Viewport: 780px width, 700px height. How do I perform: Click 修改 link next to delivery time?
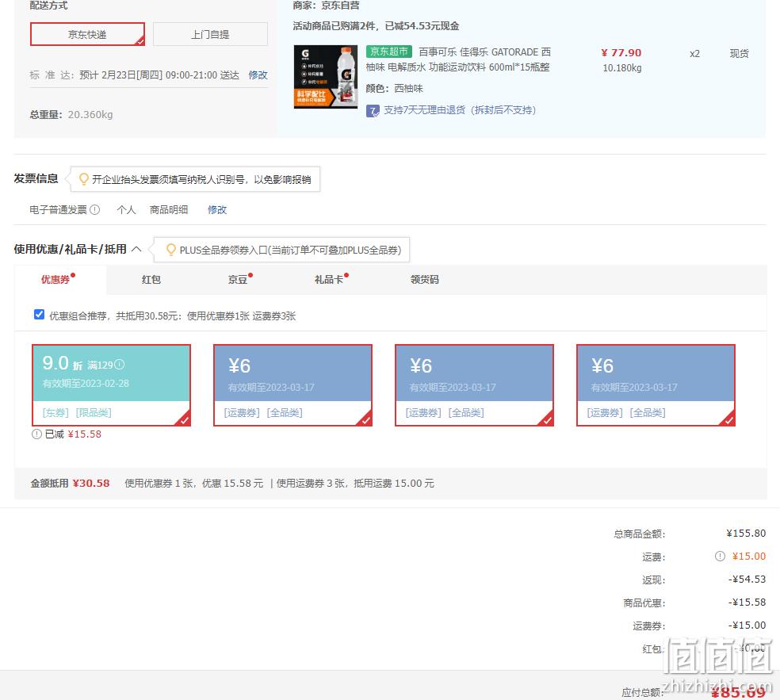pyautogui.click(x=258, y=75)
